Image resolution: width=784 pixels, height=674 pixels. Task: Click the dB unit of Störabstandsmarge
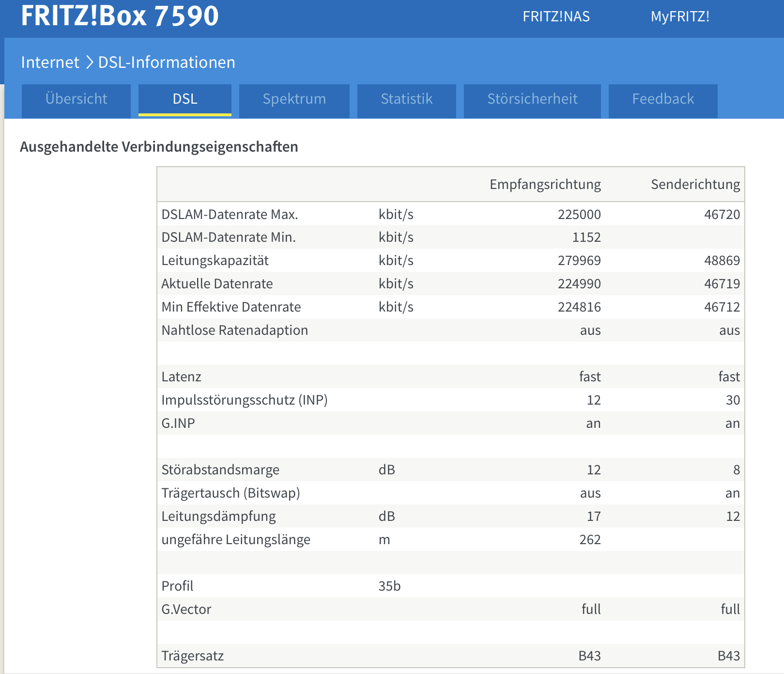[386, 470]
